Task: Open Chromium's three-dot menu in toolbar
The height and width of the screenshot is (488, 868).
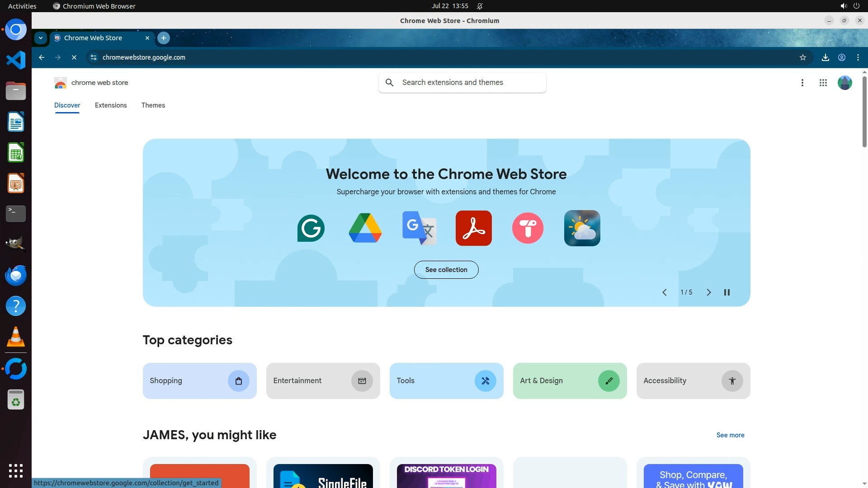Action: pos(858,57)
